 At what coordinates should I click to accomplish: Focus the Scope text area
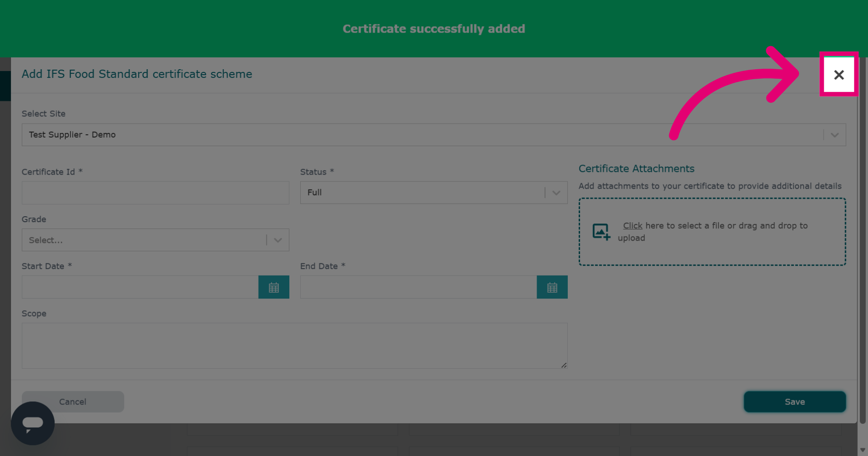(x=295, y=346)
